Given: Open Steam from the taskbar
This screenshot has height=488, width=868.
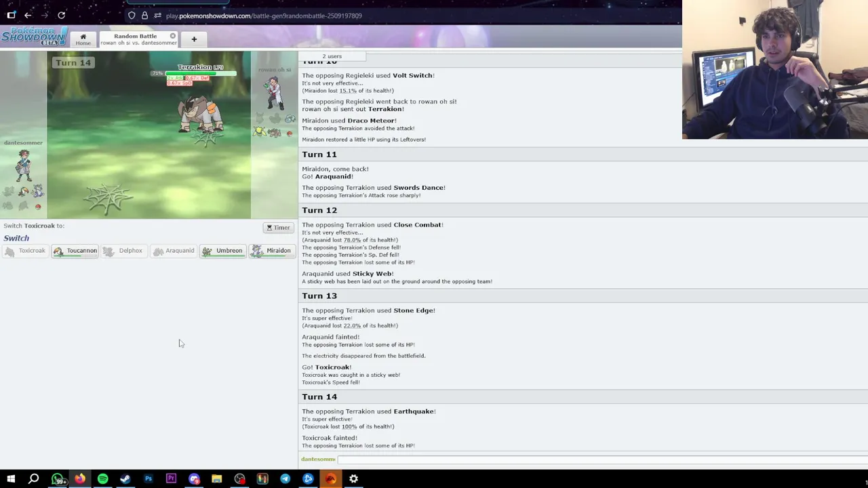Looking at the screenshot, I should click(125, 479).
